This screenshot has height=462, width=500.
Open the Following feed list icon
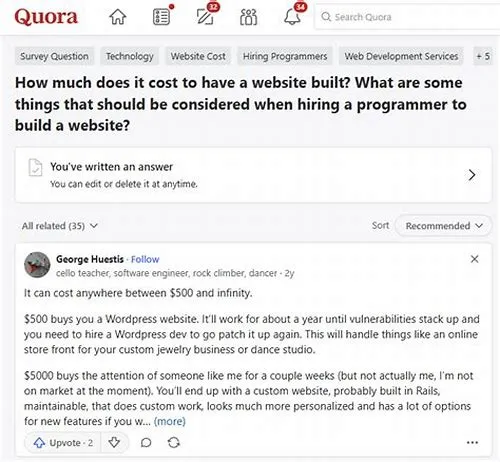tap(161, 17)
